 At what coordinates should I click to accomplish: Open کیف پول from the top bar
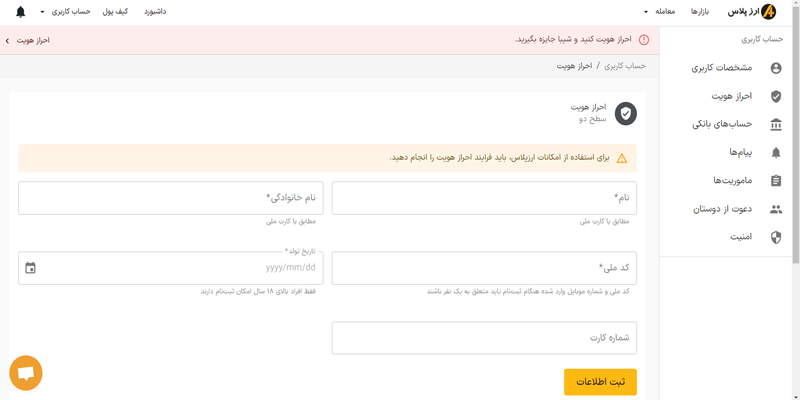coord(115,12)
